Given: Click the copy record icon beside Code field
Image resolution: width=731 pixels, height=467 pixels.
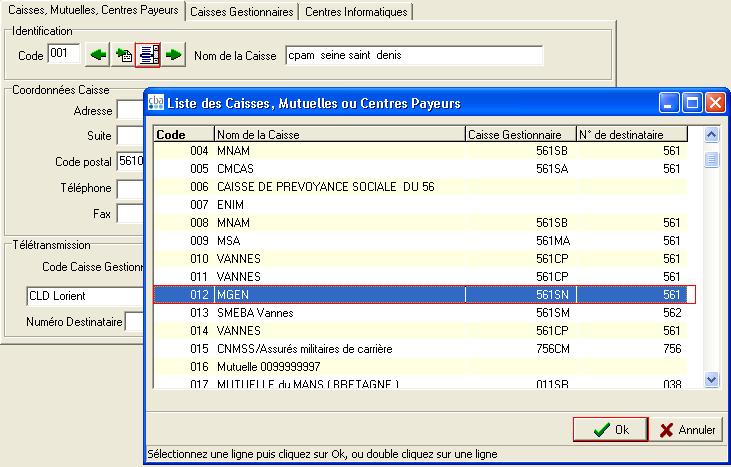Looking at the screenshot, I should [123, 55].
